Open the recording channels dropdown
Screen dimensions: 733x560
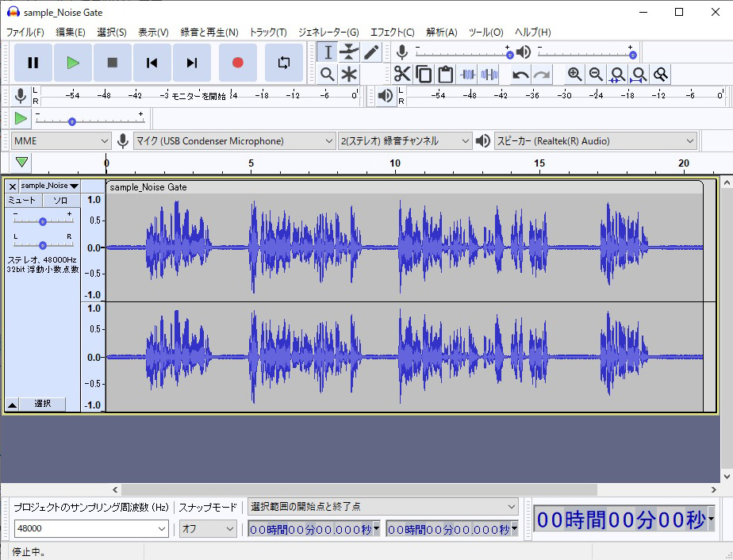(405, 141)
